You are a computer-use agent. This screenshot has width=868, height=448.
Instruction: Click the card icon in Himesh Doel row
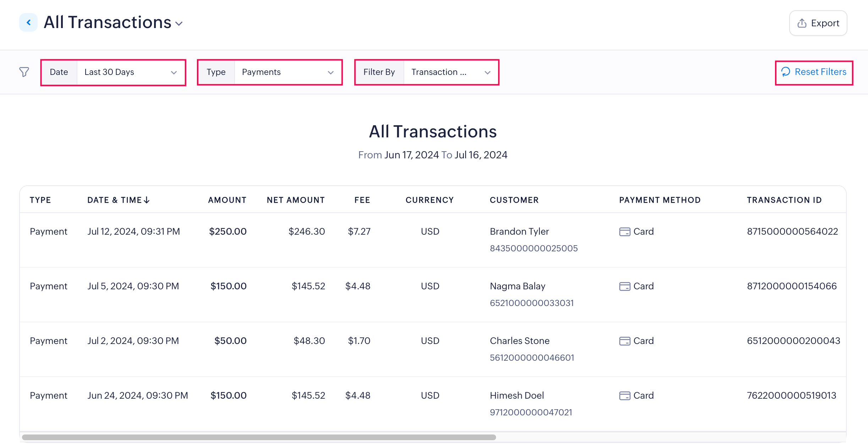pyautogui.click(x=625, y=396)
